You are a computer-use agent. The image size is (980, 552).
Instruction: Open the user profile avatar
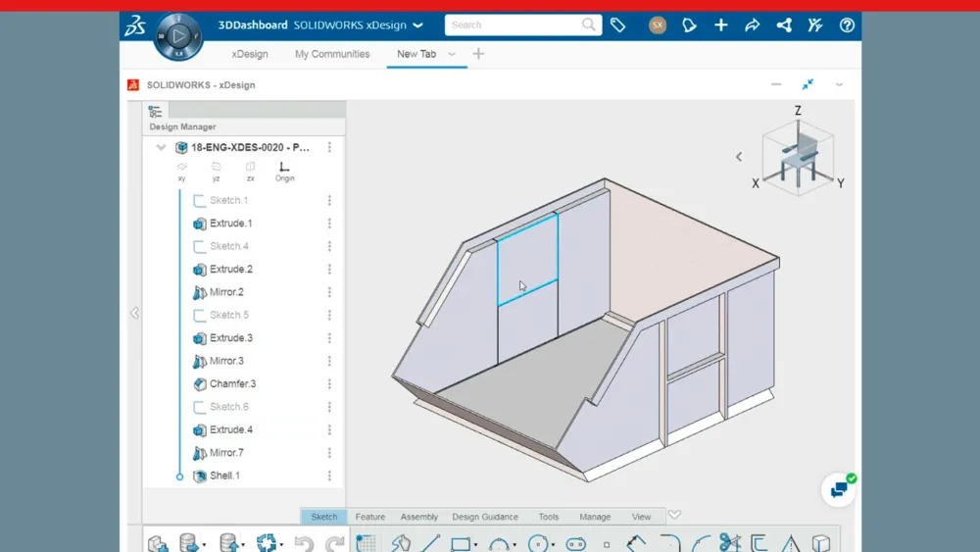coord(657,25)
